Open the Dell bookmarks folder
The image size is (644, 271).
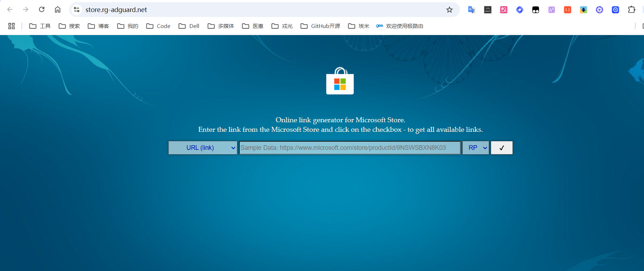tap(189, 26)
